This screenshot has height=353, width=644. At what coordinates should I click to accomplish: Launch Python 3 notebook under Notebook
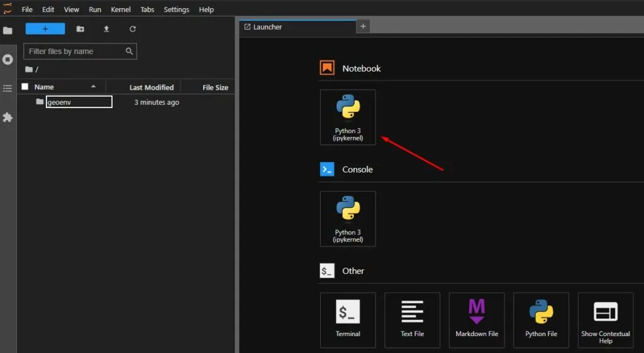point(348,117)
